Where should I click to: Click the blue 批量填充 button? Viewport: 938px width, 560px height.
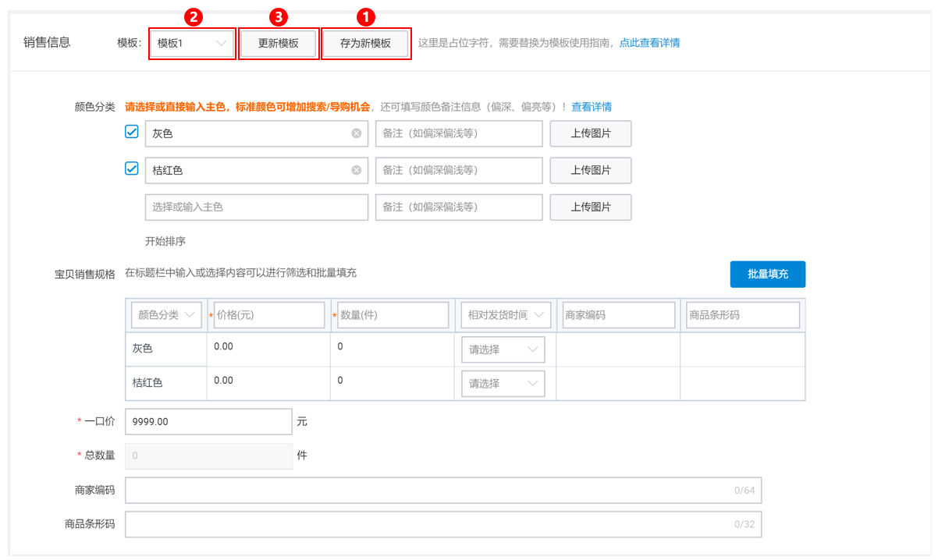[767, 274]
